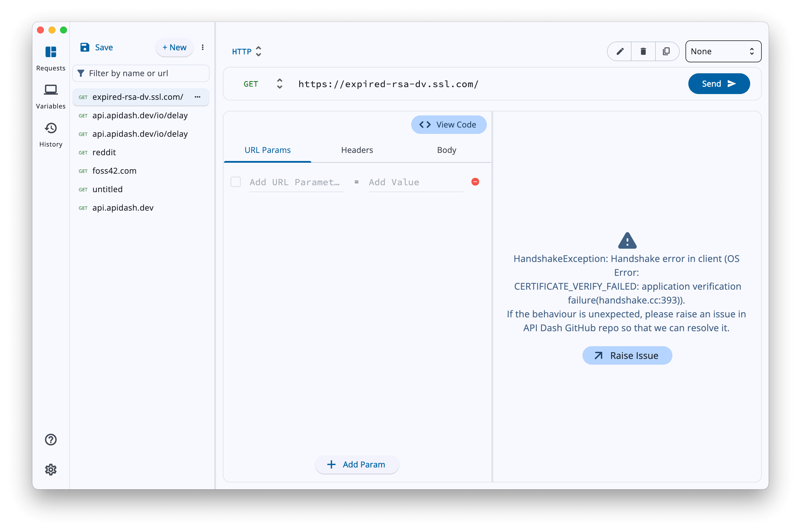Screen dimensions: 801x532
Task: Click the Send button
Action: tap(718, 84)
